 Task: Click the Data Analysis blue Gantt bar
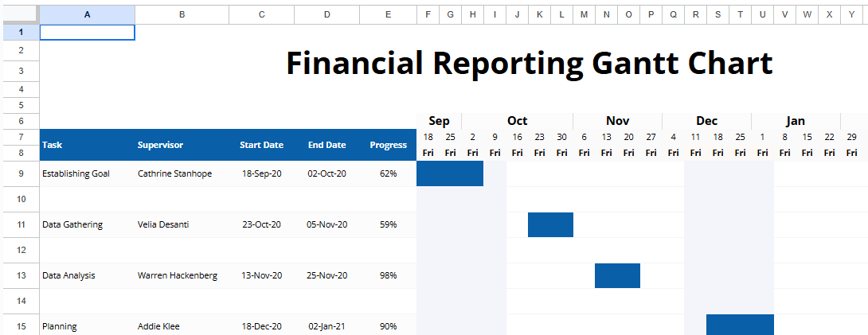tap(617, 275)
